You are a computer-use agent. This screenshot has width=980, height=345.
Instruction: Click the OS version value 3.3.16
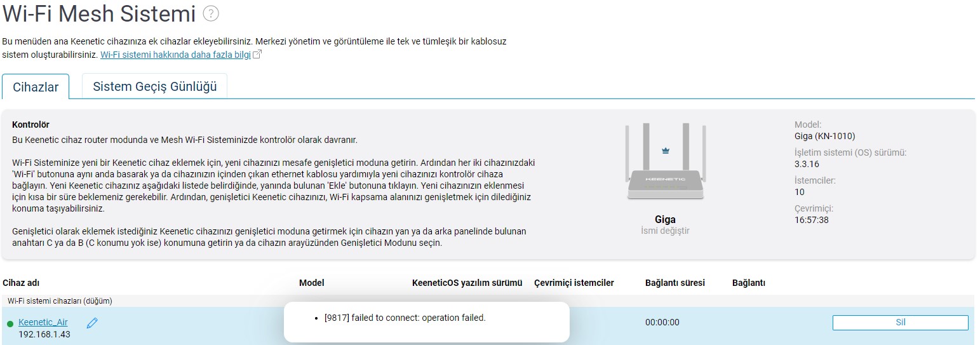pyautogui.click(x=807, y=164)
